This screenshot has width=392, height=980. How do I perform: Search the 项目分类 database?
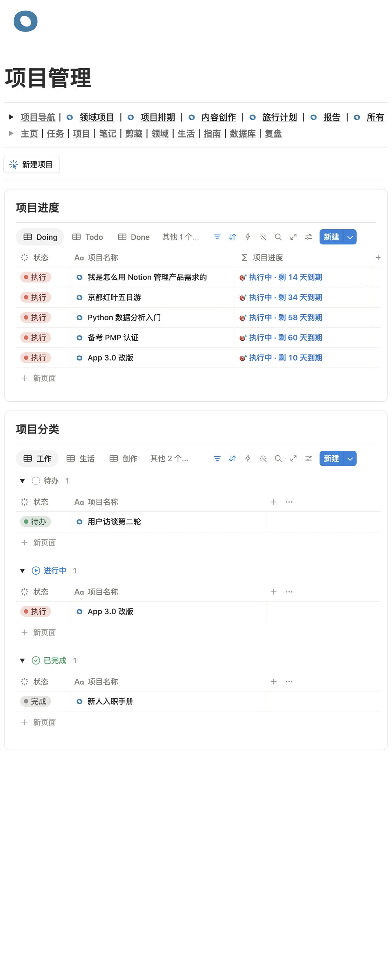pos(278,458)
